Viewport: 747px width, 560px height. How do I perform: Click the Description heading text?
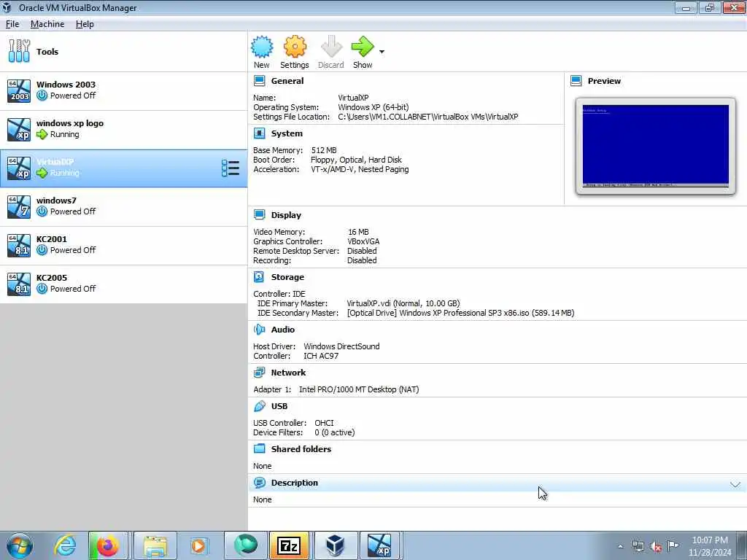click(x=295, y=483)
